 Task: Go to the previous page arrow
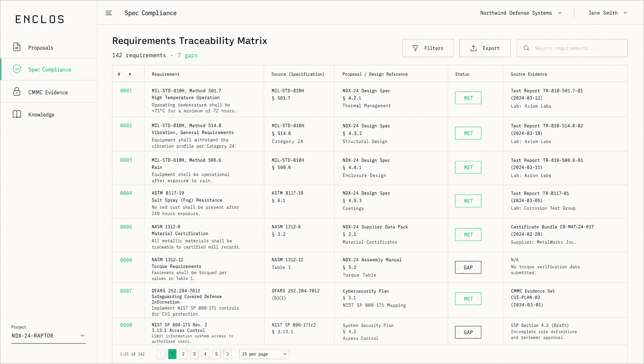pyautogui.click(x=161, y=354)
